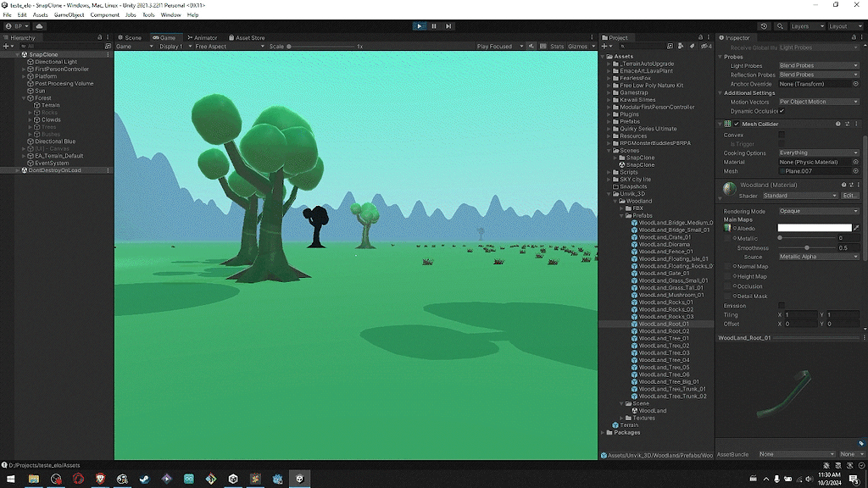Lock the Inspector panel
The height and width of the screenshot is (488, 868).
click(854, 36)
